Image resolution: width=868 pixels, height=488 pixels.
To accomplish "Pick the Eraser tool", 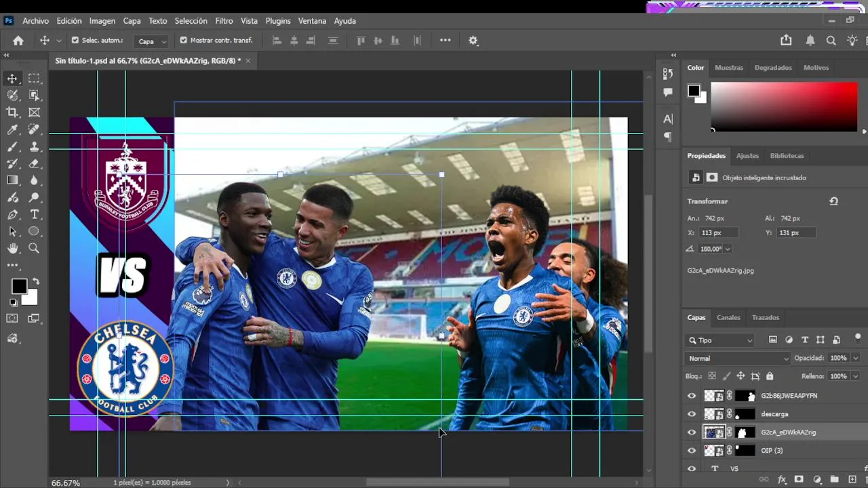I will coord(34,163).
